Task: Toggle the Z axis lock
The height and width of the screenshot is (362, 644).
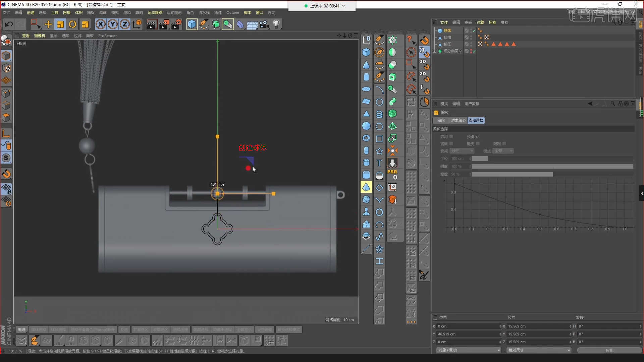Action: (125, 24)
